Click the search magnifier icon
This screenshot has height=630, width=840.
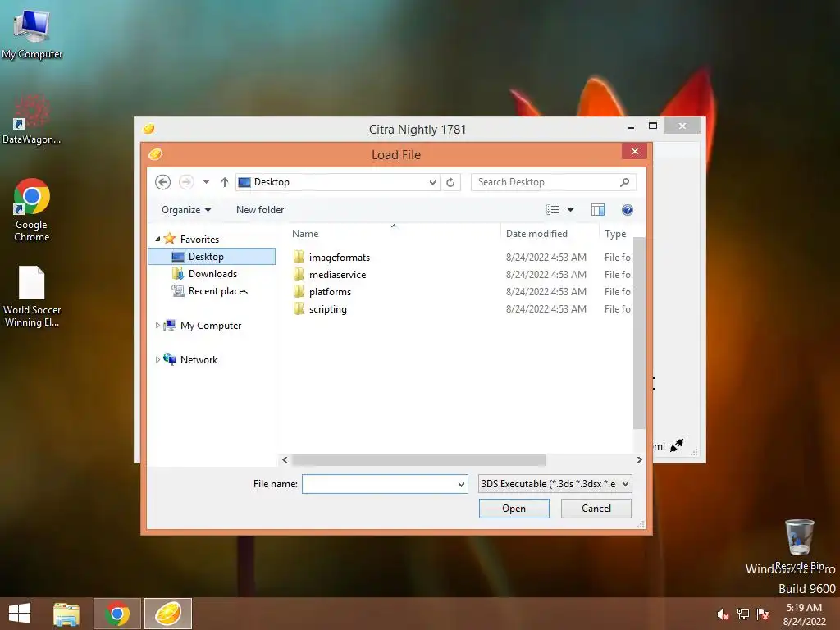click(x=624, y=182)
